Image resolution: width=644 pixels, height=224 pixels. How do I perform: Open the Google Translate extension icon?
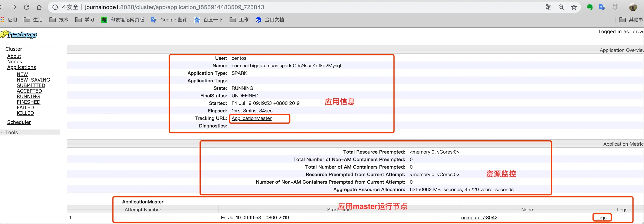[x=602, y=7]
